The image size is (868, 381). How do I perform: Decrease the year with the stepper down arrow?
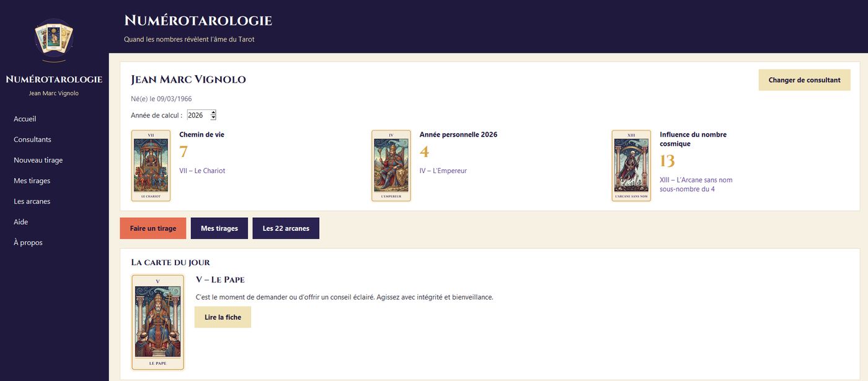(213, 118)
